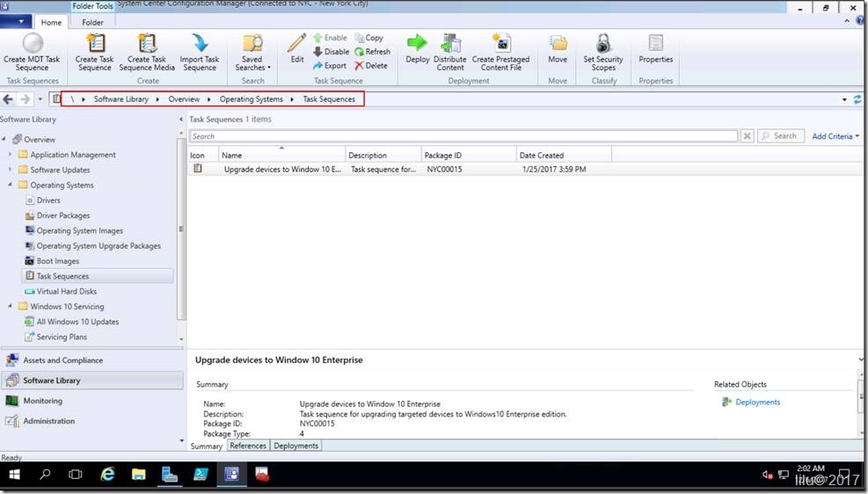Expand the Application Management node
The width and height of the screenshot is (868, 494).
pyautogui.click(x=10, y=155)
